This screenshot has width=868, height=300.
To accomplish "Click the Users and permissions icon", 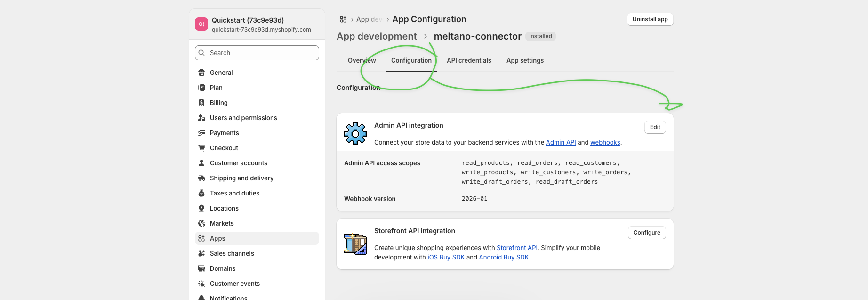I will [201, 118].
